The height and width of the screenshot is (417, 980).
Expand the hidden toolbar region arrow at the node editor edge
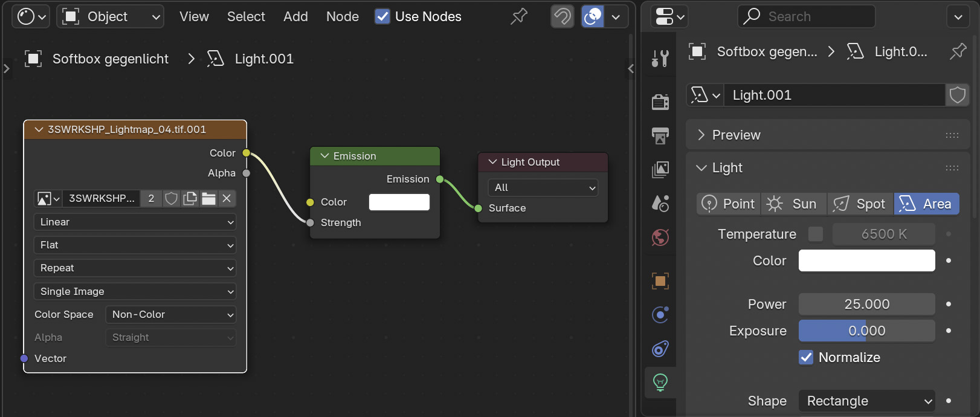click(x=7, y=68)
